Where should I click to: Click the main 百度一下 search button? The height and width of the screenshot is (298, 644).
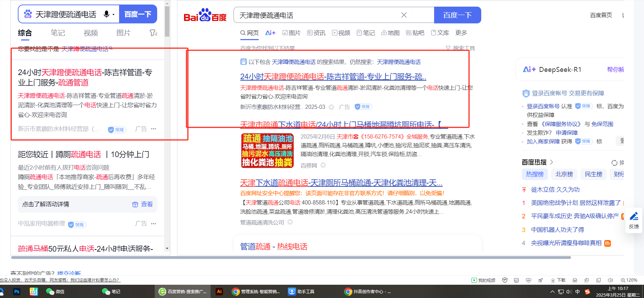458,15
